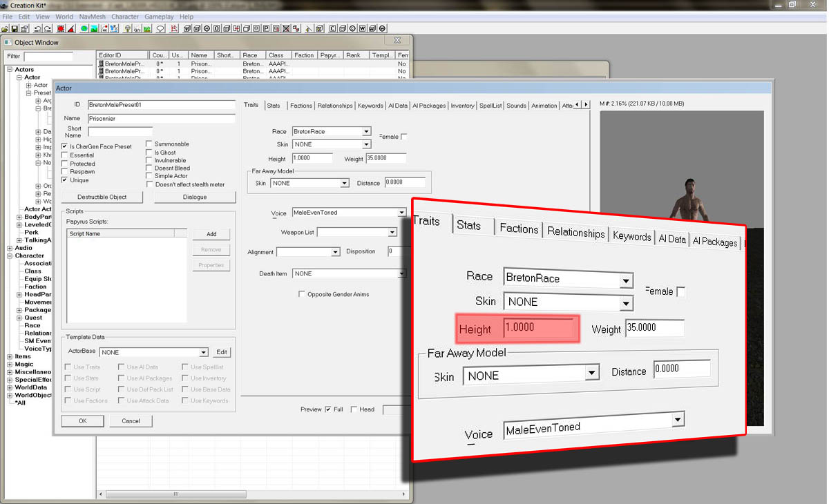Image resolution: width=829 pixels, height=504 pixels.
Task: Switch to the Animation tab
Action: pos(544,106)
